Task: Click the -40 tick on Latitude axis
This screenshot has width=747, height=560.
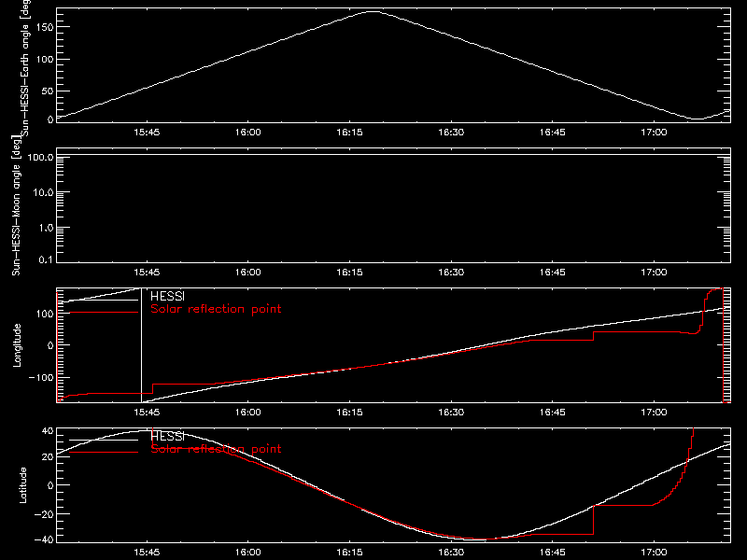Action: tap(44, 540)
